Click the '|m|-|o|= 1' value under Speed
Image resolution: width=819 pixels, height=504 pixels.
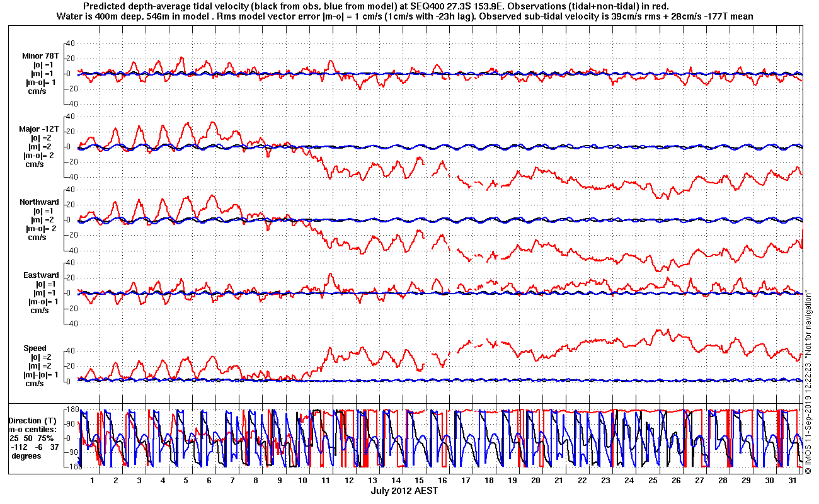[x=42, y=374]
